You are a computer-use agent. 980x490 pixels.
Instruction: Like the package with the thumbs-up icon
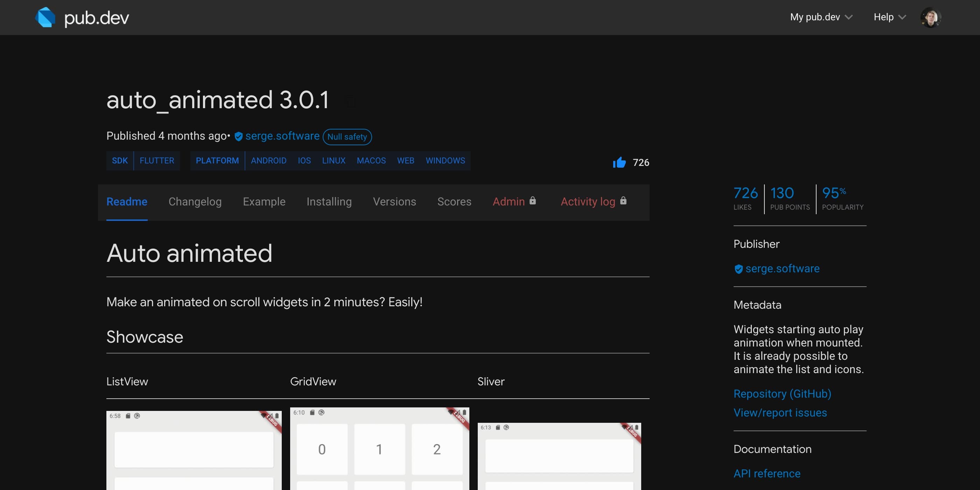tap(619, 162)
